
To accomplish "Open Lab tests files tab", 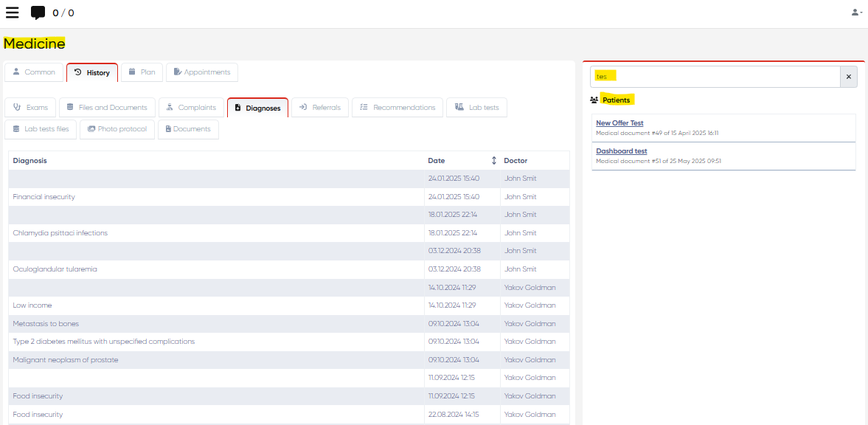I will [x=41, y=129].
